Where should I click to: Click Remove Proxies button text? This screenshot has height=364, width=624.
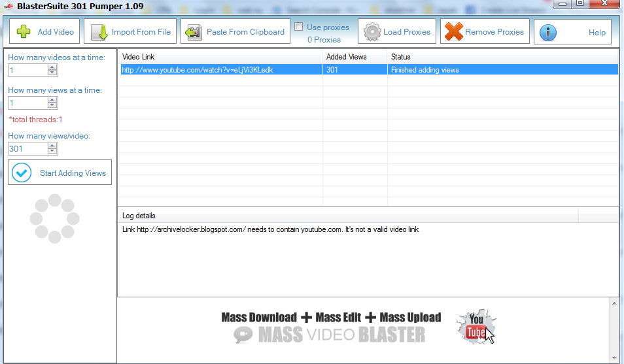tap(494, 32)
